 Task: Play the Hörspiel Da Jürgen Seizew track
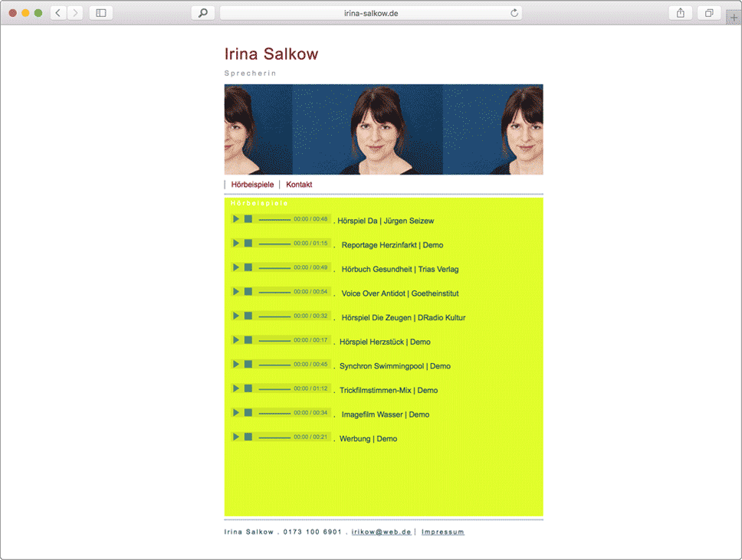[x=235, y=219]
